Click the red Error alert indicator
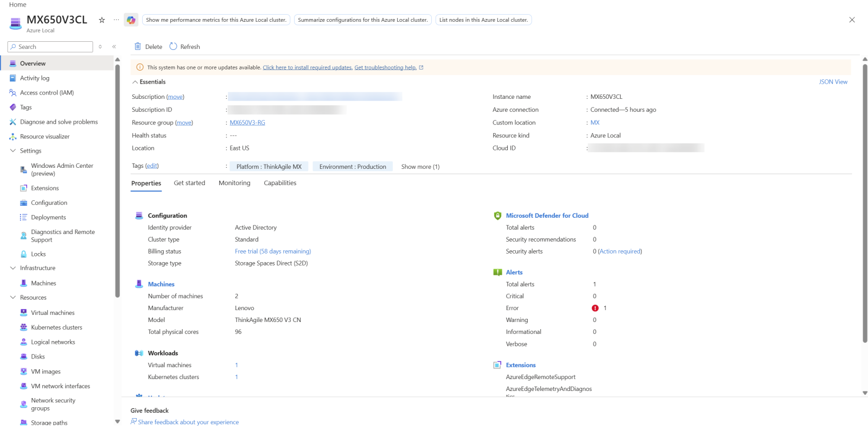Image resolution: width=868 pixels, height=429 pixels. (595, 308)
